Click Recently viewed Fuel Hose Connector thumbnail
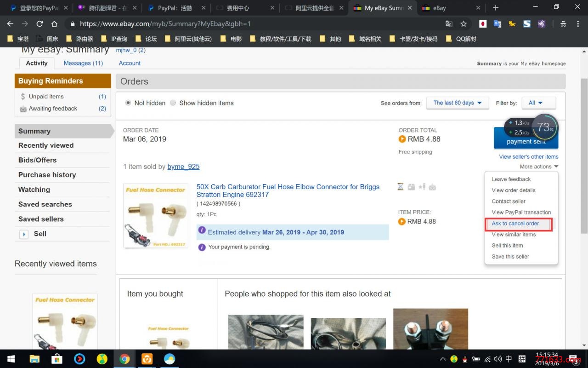The image size is (588, 368). tap(65, 321)
